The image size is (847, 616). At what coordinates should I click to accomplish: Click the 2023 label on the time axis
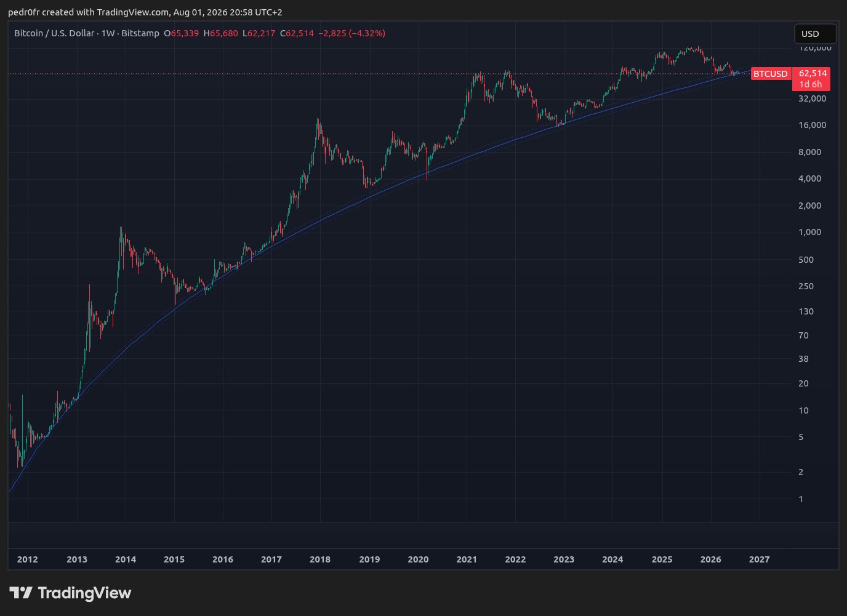tap(564, 559)
